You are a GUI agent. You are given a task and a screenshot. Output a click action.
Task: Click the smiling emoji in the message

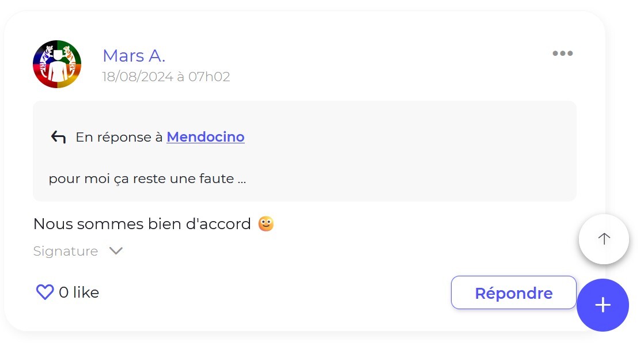[266, 224]
